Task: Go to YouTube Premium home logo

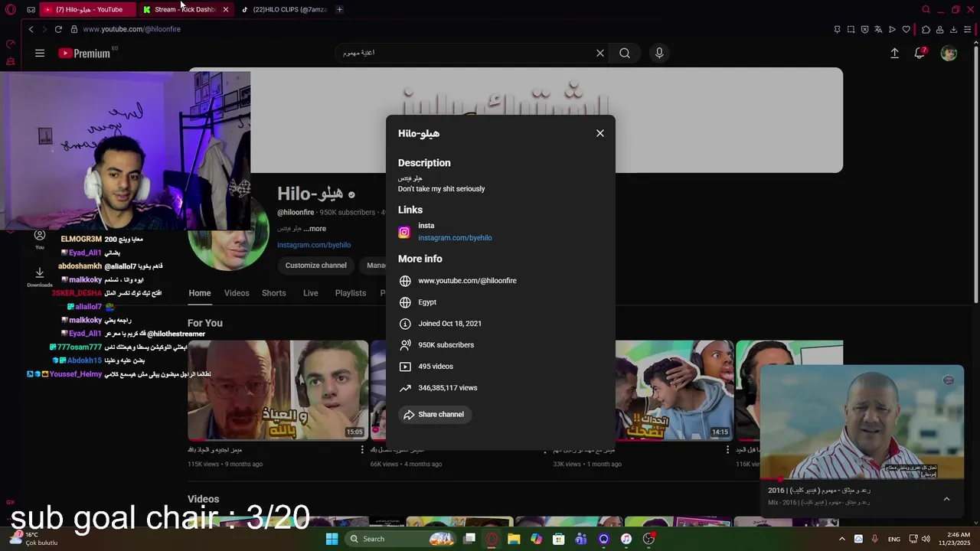Action: [x=84, y=53]
